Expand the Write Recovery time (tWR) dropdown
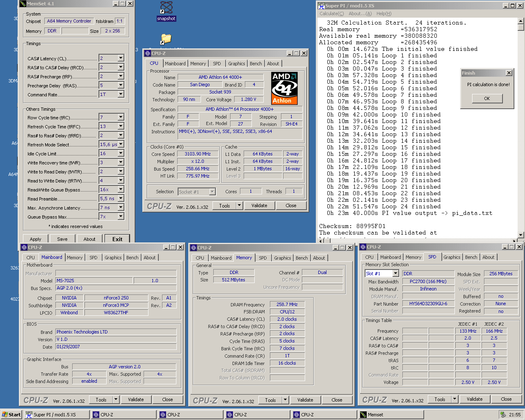This screenshot has width=525, height=420. (121, 162)
